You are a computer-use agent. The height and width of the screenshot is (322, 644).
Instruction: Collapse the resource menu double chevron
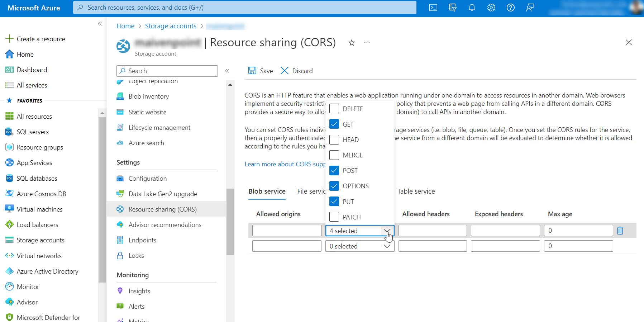click(x=227, y=71)
